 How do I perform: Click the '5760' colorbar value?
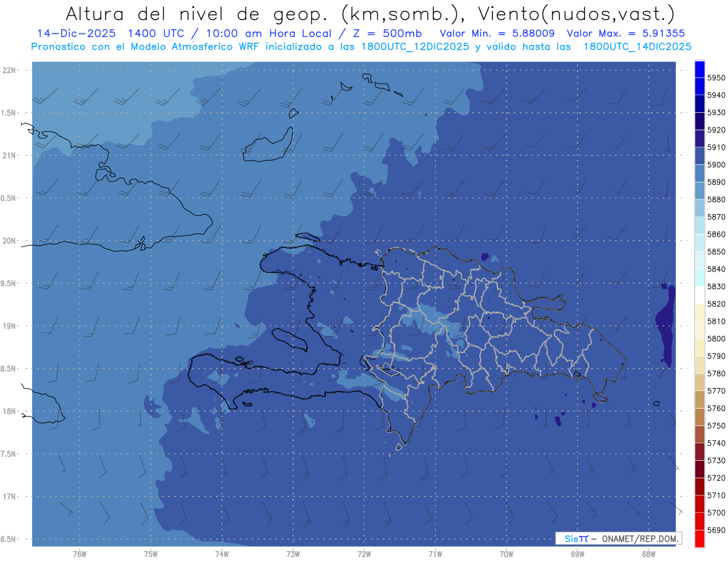[x=716, y=408]
